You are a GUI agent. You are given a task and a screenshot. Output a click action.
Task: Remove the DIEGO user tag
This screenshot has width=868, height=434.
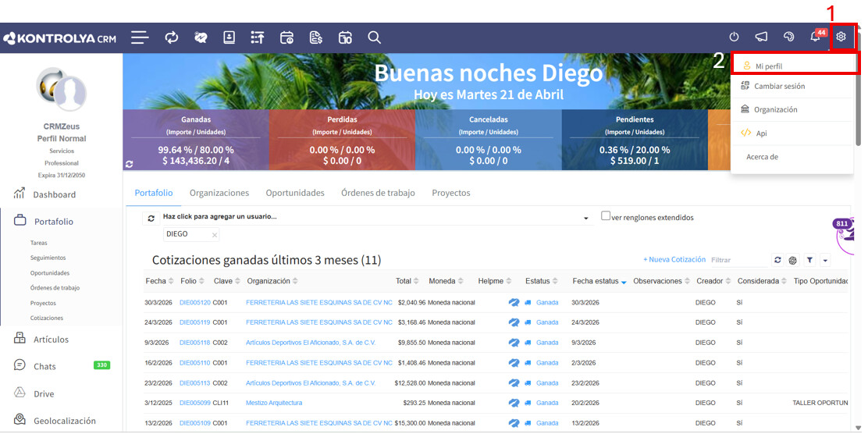click(x=215, y=234)
